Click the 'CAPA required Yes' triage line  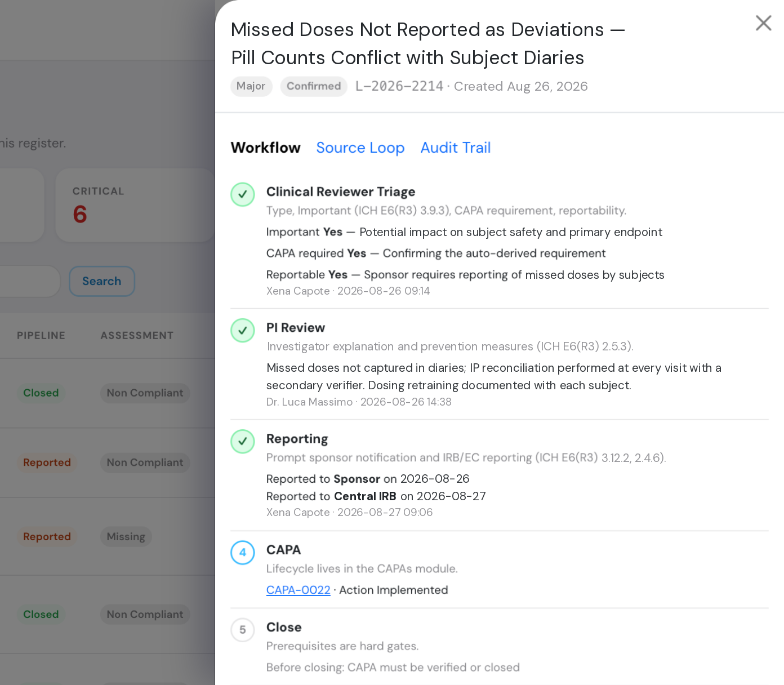click(436, 253)
